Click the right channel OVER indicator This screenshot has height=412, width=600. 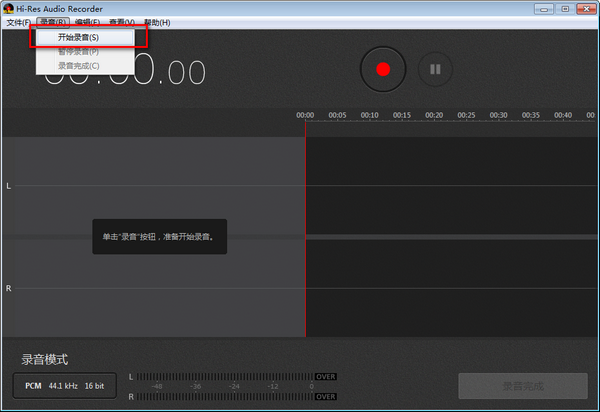pyautogui.click(x=326, y=397)
